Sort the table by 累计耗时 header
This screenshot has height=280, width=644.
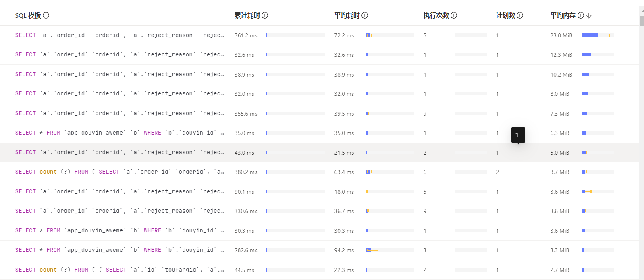[247, 15]
